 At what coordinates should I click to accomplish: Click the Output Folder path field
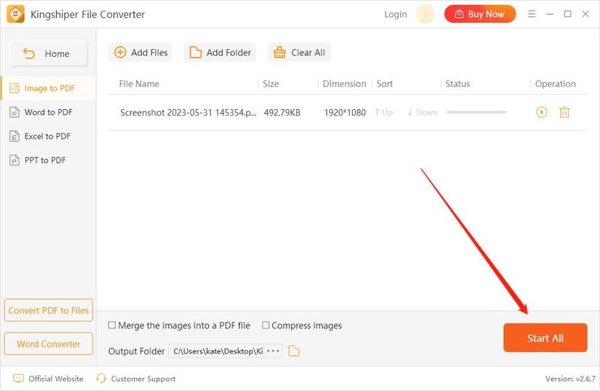tap(217, 351)
